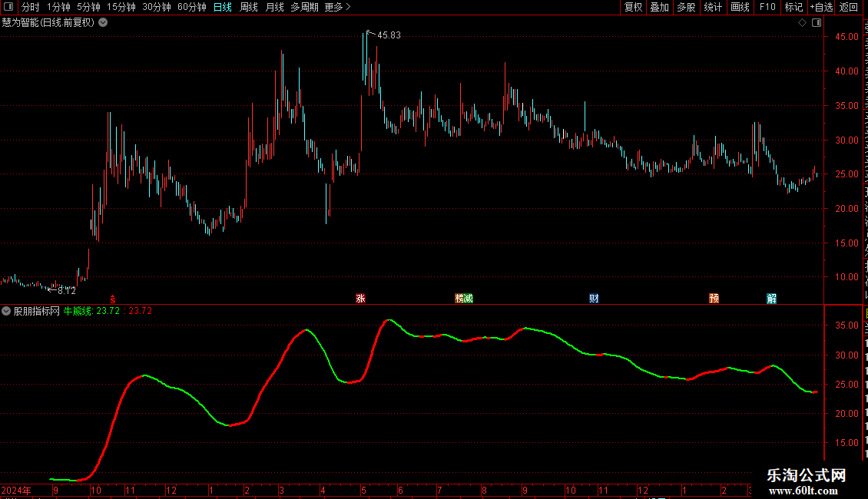Click the 涨 event marker
868x499 pixels.
[360, 299]
